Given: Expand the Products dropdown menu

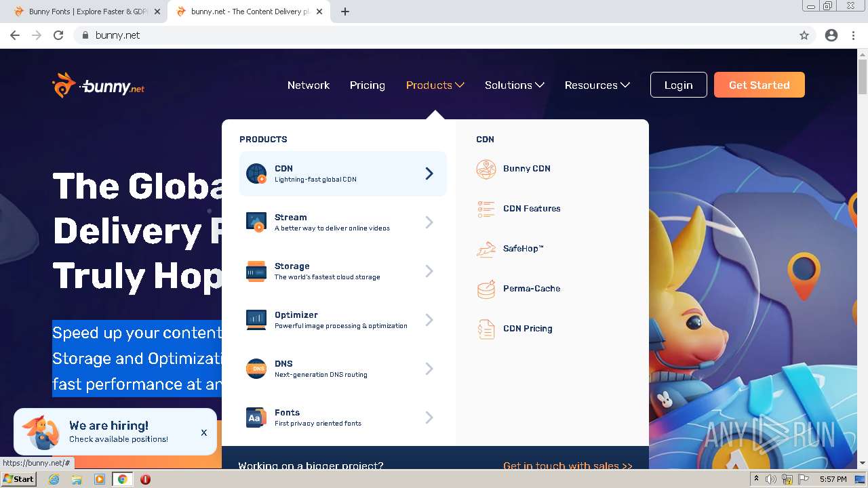Looking at the screenshot, I should pyautogui.click(x=435, y=85).
